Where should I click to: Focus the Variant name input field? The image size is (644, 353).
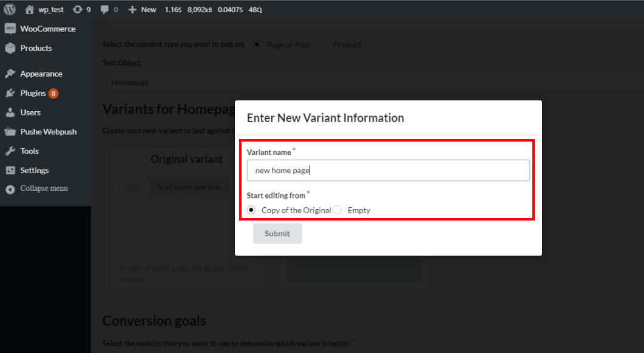(x=388, y=170)
